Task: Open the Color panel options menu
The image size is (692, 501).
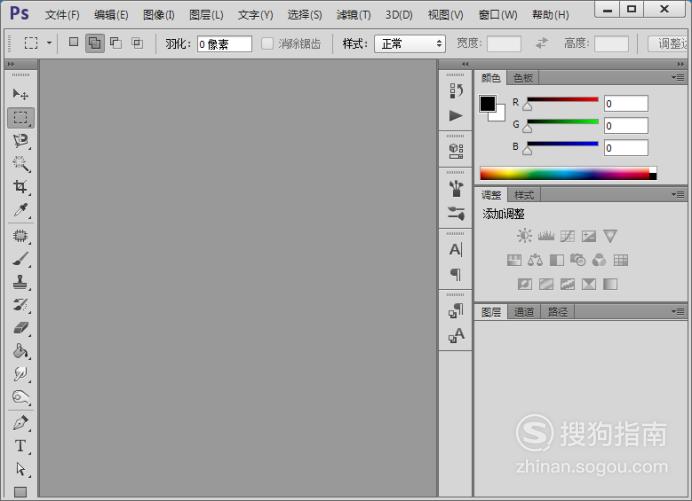Action: coord(678,78)
